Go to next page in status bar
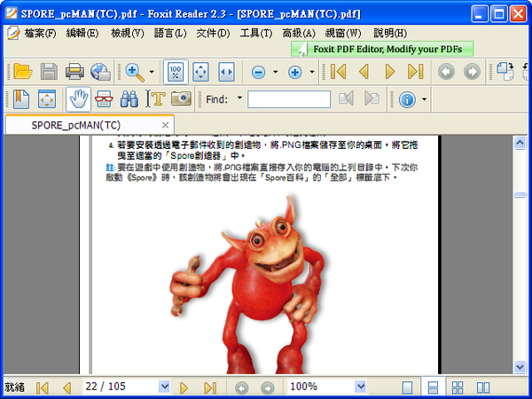Image resolution: width=532 pixels, height=399 pixels. coord(184,387)
